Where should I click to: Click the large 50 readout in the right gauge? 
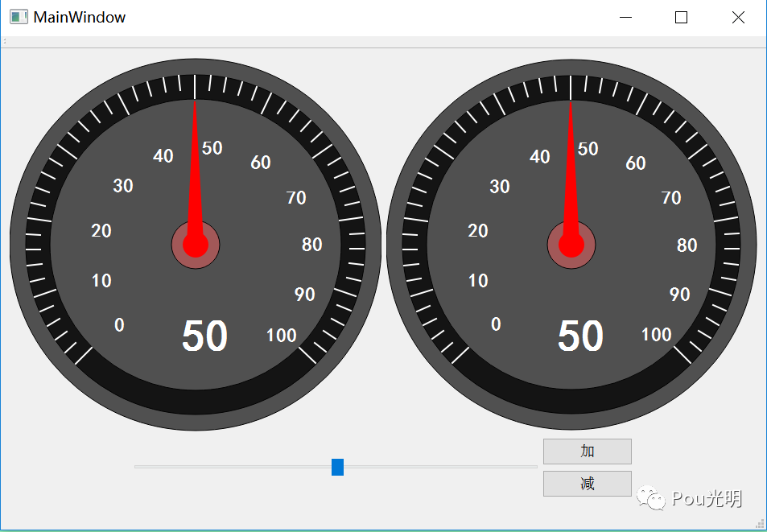pos(580,336)
